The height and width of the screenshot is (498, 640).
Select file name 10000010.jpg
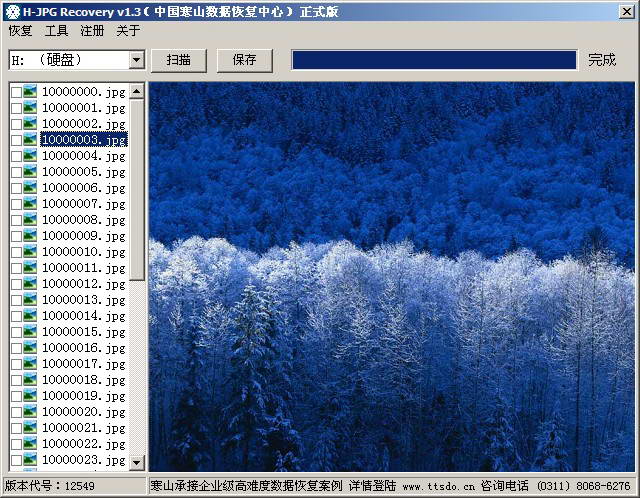[84, 252]
